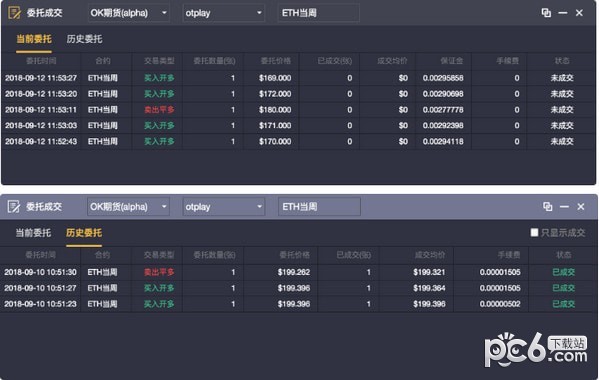Viewport: 599px width, 380px height.
Task: Click the 委托时间 column header in the upper table
Action: [41, 61]
